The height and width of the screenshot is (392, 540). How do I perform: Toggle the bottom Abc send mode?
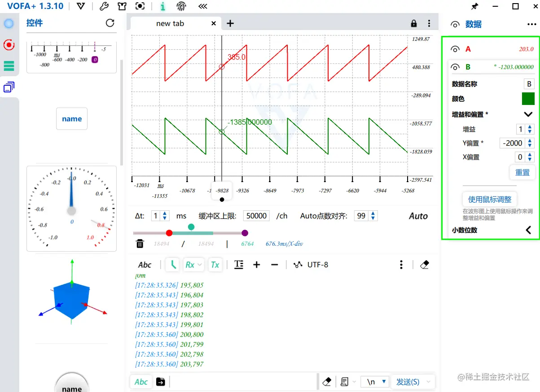141,382
